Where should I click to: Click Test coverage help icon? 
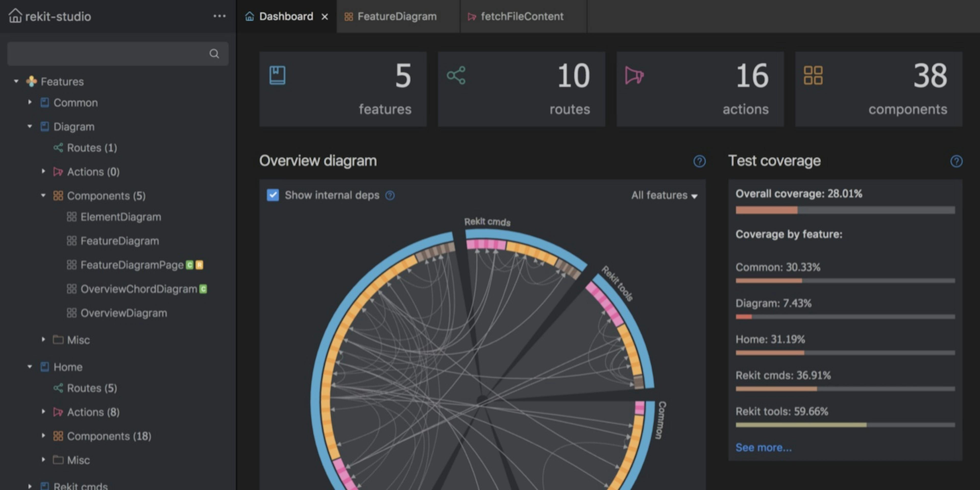click(956, 161)
